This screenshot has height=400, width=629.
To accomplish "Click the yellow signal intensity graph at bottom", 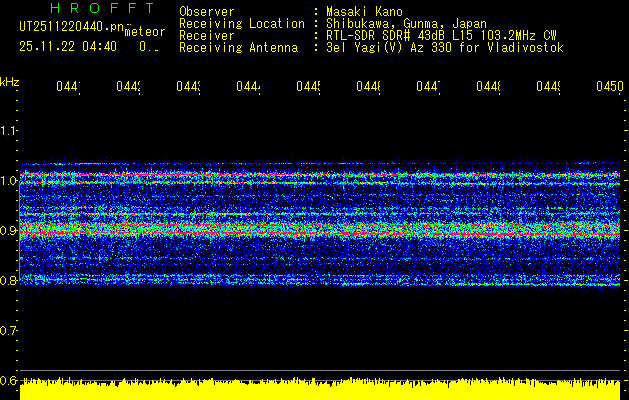I will pyautogui.click(x=320, y=390).
